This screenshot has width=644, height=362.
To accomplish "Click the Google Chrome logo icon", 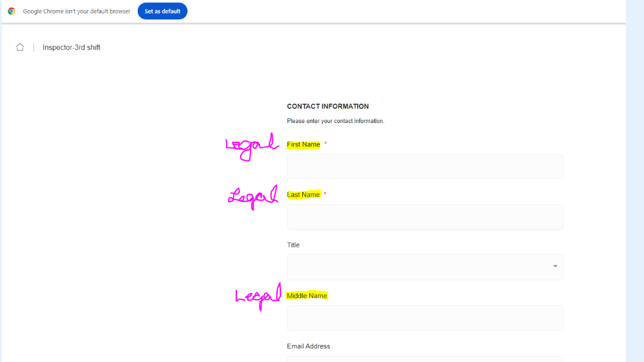I will tap(11, 11).
